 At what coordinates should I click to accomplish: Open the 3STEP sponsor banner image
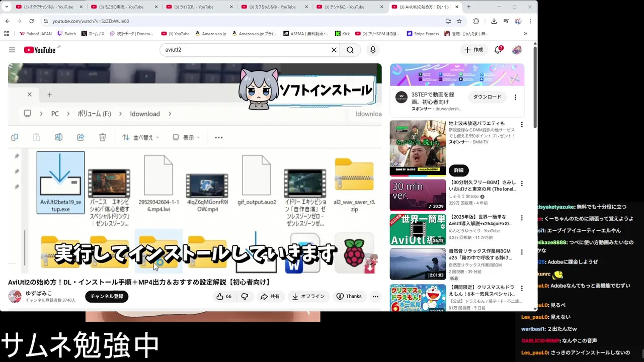[x=457, y=74]
